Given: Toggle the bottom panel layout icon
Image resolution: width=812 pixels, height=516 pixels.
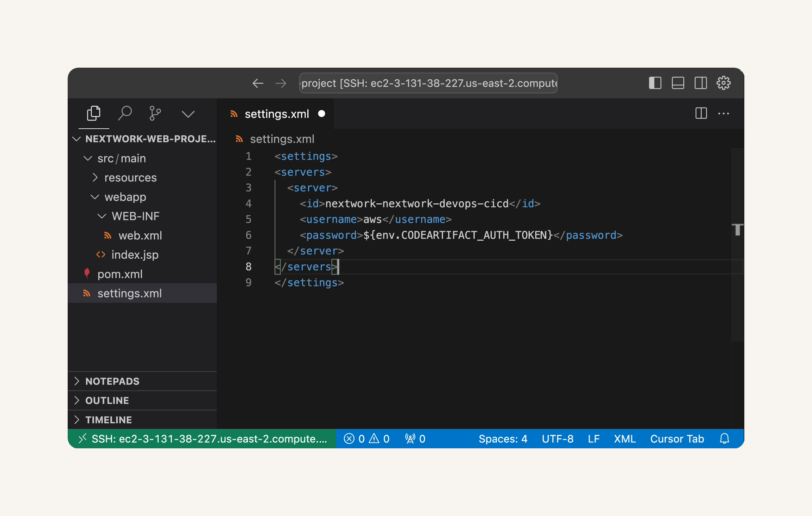Looking at the screenshot, I should click(678, 83).
